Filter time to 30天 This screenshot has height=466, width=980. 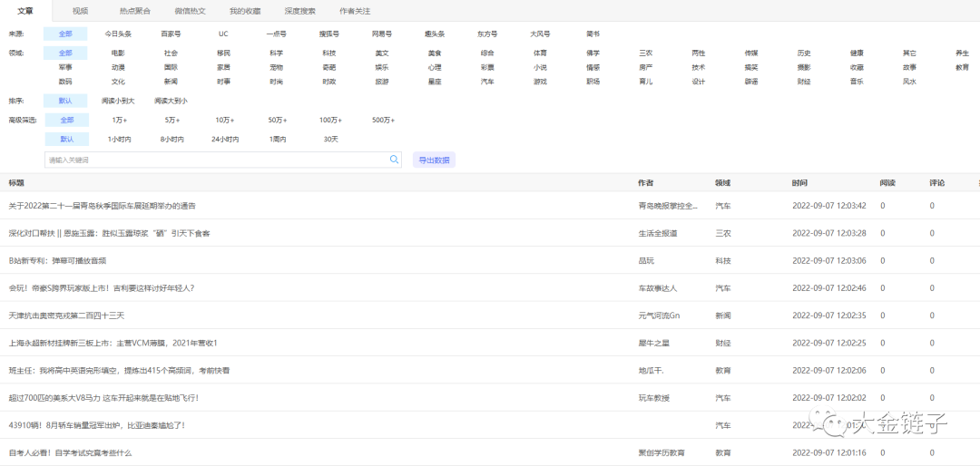330,140
